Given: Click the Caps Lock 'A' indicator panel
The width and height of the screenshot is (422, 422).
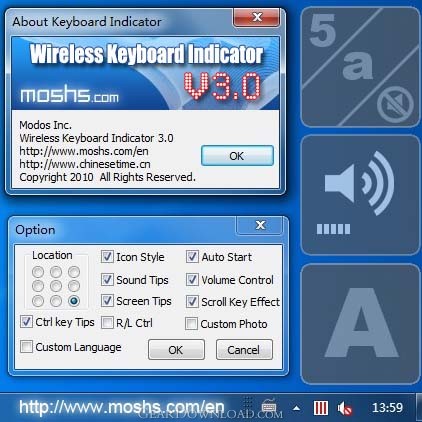Looking at the screenshot, I should click(x=360, y=324).
